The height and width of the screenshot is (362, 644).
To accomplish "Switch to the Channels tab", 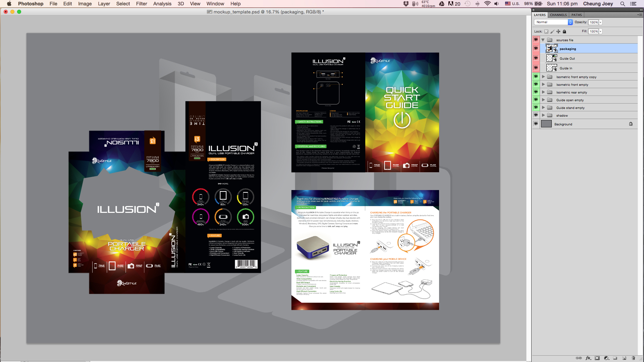I will pyautogui.click(x=558, y=15).
